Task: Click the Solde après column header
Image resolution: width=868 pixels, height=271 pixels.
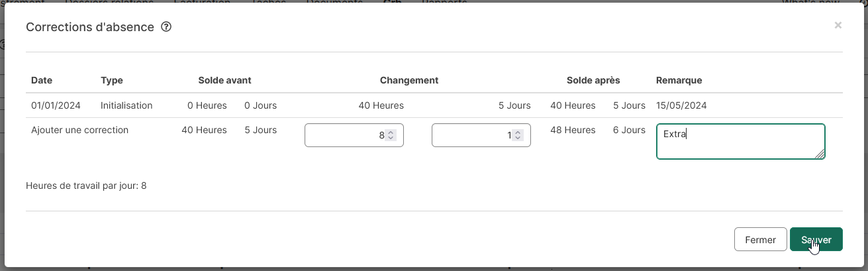Action: click(x=593, y=80)
